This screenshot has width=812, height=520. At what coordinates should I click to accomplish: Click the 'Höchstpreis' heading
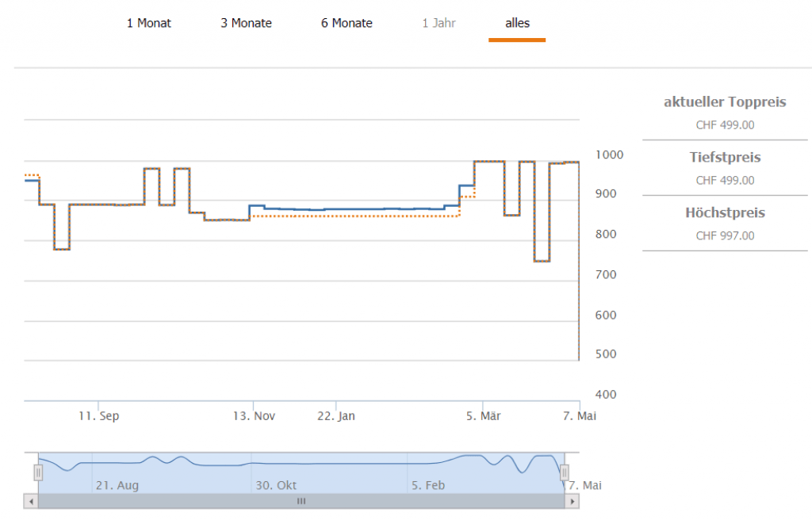click(x=725, y=213)
